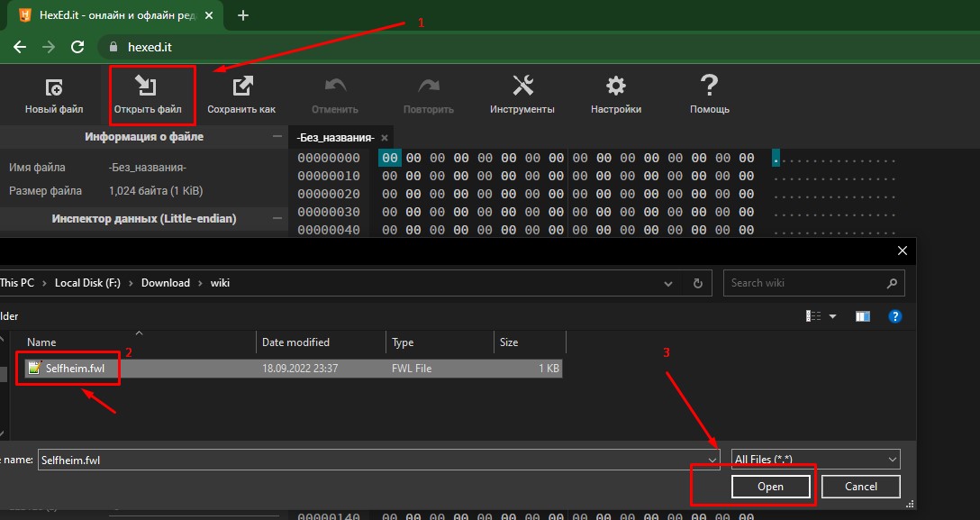980x520 pixels.
Task: Click the Cancel button
Action: (860, 487)
